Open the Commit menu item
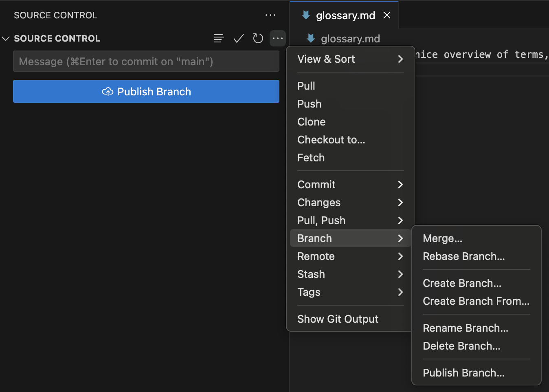 click(x=350, y=185)
